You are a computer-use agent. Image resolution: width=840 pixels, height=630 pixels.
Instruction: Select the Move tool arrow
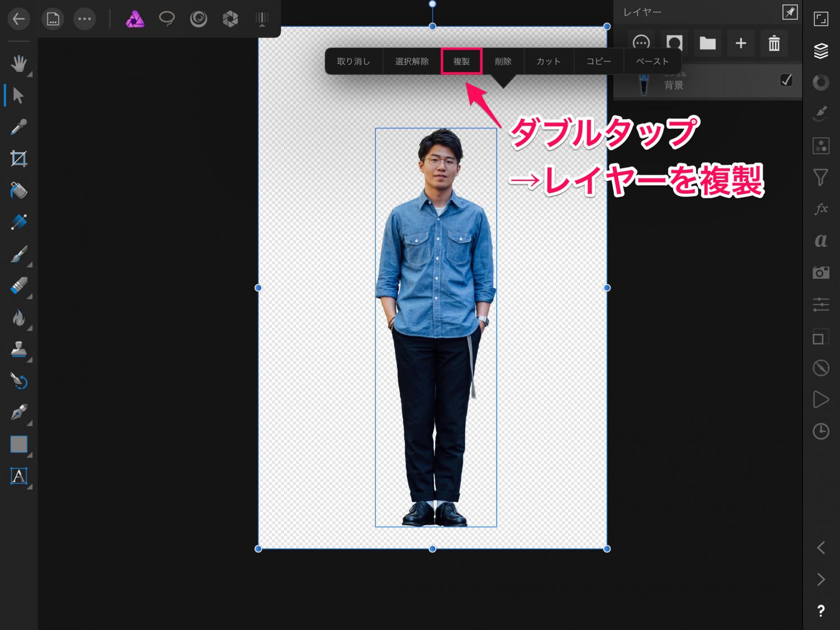[18, 95]
